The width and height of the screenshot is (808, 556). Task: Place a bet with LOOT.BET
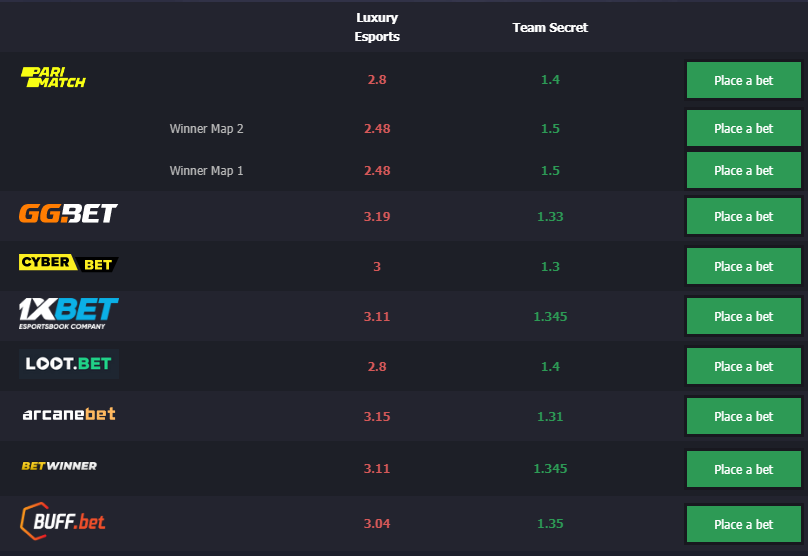click(x=744, y=366)
